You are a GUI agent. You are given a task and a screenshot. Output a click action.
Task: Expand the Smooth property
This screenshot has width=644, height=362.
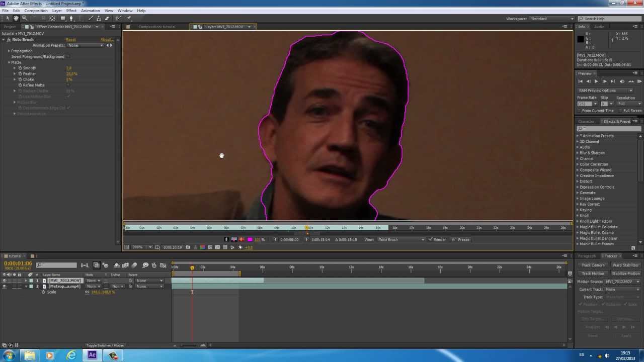click(15, 68)
